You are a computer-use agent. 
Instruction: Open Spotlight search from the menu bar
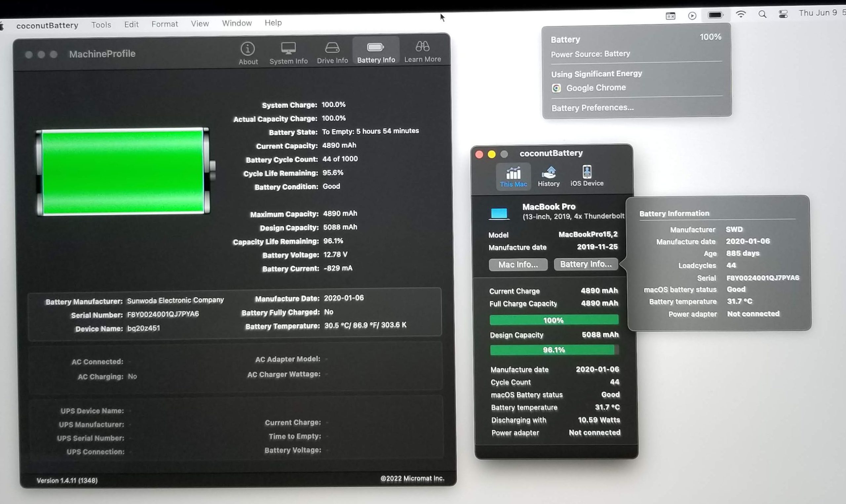coord(762,14)
